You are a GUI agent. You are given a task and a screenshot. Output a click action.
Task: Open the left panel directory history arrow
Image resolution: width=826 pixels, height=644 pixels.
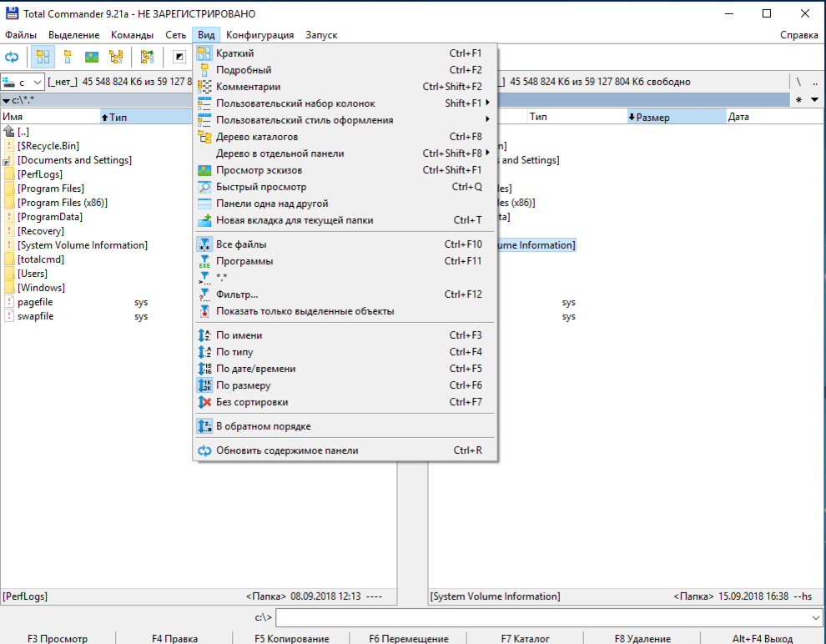pos(7,100)
